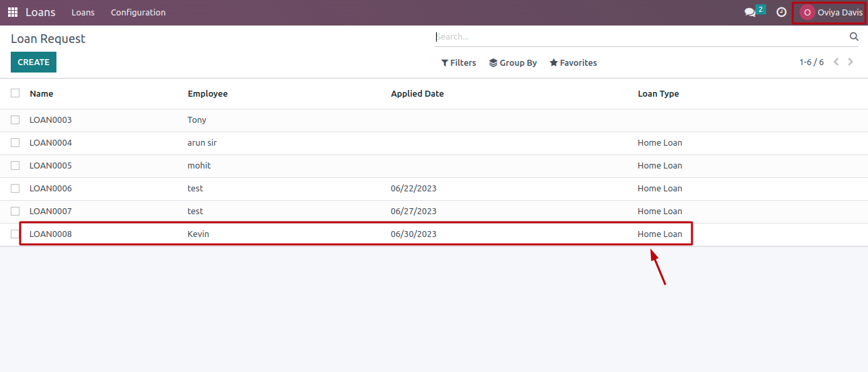Tick the checkbox for LOAN0004
The image size is (868, 372).
pos(15,142)
